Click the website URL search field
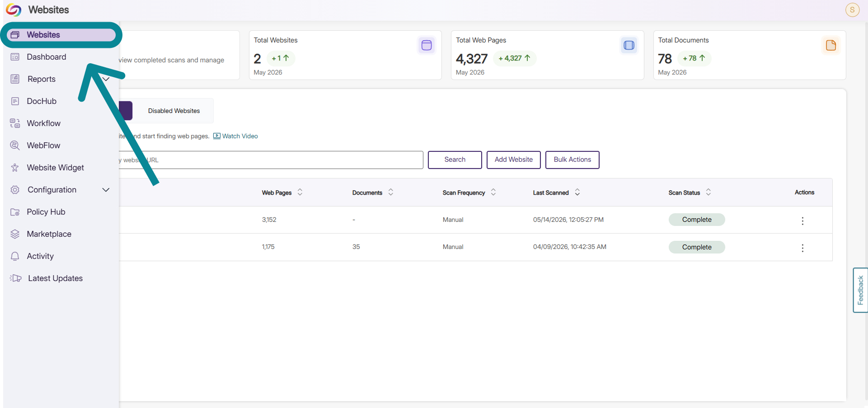Screen dimensions: 868x408 coord(271,160)
